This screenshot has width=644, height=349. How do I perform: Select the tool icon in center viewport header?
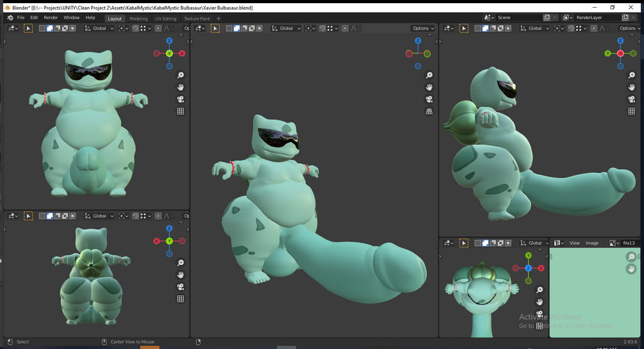[x=215, y=28]
